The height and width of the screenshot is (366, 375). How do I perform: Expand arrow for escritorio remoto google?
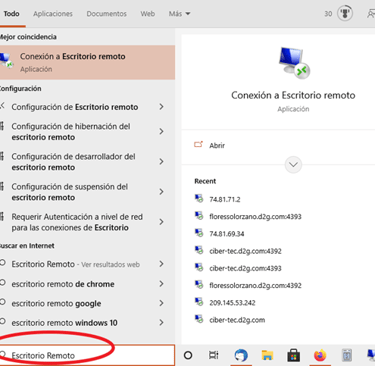coord(161,303)
